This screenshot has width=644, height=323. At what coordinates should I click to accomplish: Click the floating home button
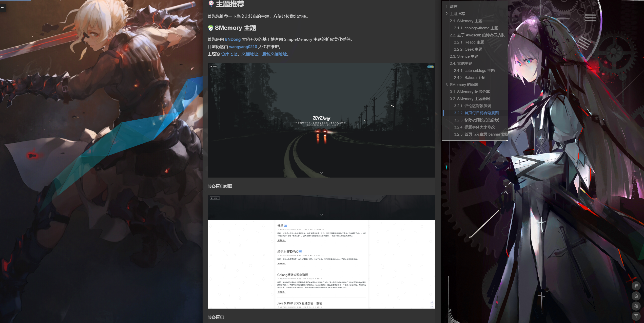pyautogui.click(x=636, y=296)
